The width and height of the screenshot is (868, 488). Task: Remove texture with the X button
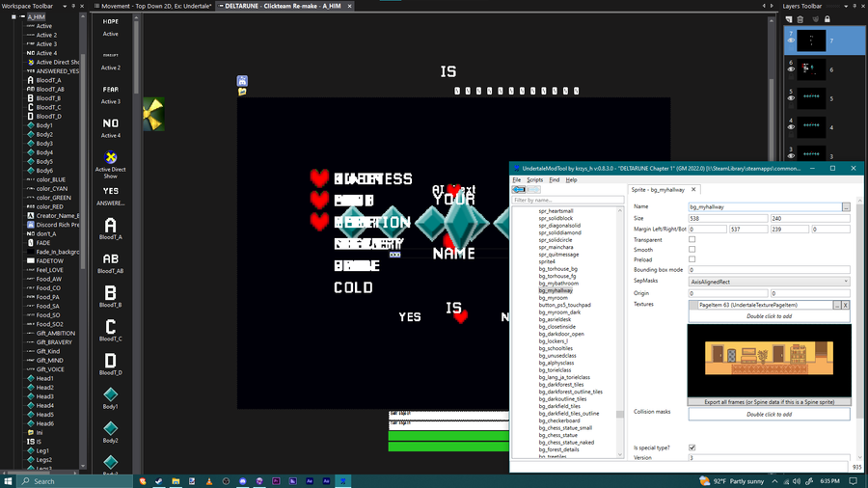(845, 305)
